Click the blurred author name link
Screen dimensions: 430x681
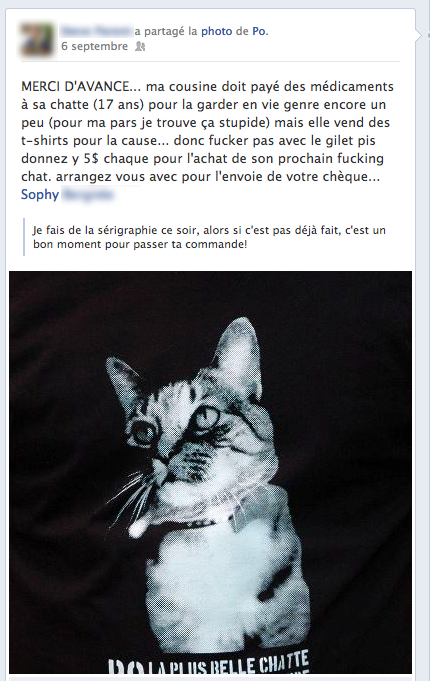[x=96, y=31]
